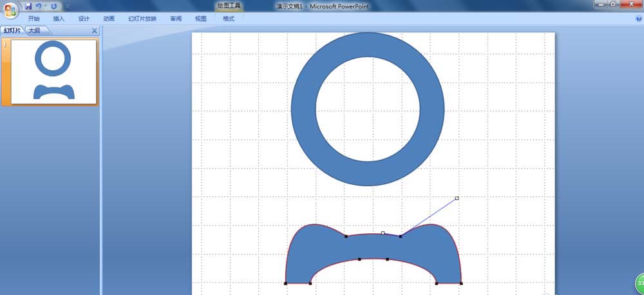Click the Redo/Repeat icon

pyautogui.click(x=54, y=6)
